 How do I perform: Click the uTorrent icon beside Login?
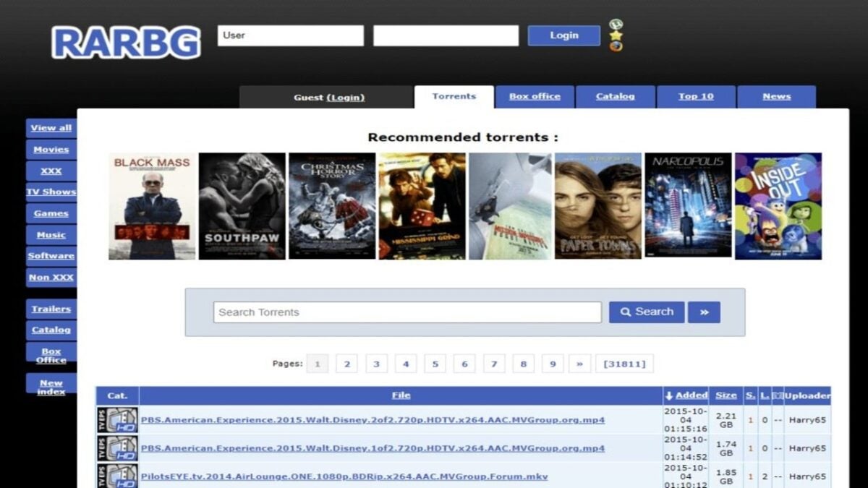pos(616,25)
